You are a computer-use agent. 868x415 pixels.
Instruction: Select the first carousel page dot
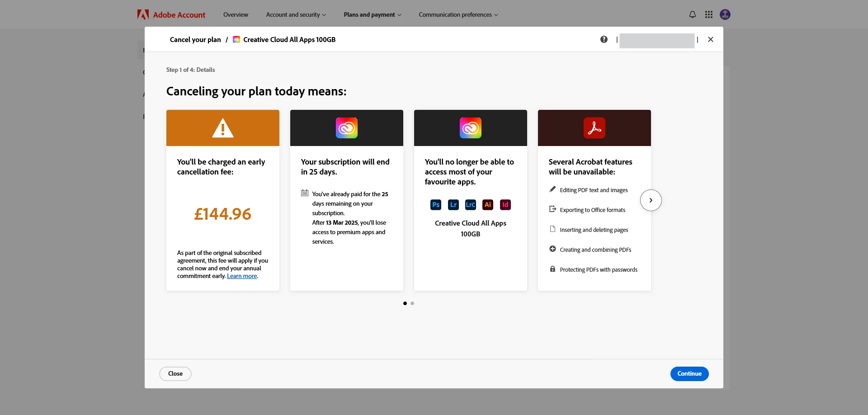[405, 303]
